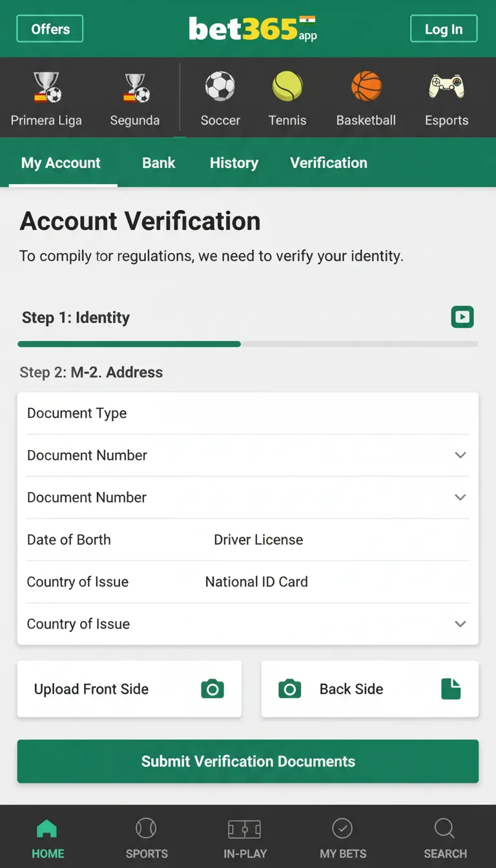Open the History tab
This screenshot has height=868, width=496.
tap(234, 163)
